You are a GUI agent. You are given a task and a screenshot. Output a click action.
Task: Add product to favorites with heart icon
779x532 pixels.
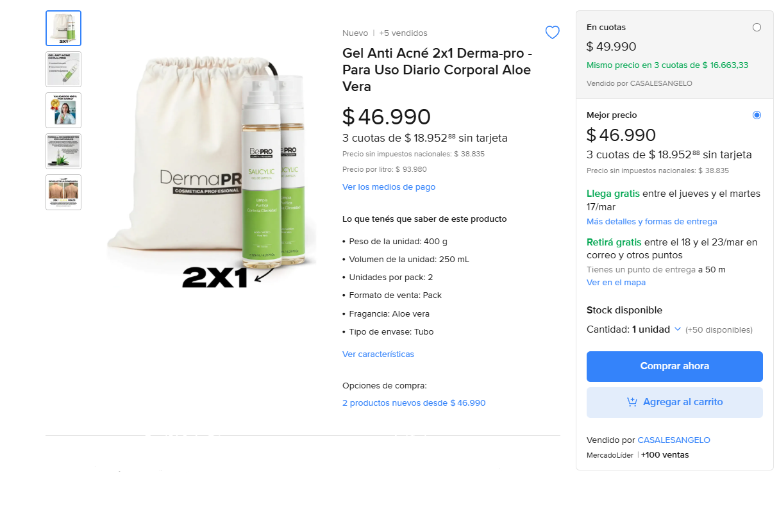552,33
